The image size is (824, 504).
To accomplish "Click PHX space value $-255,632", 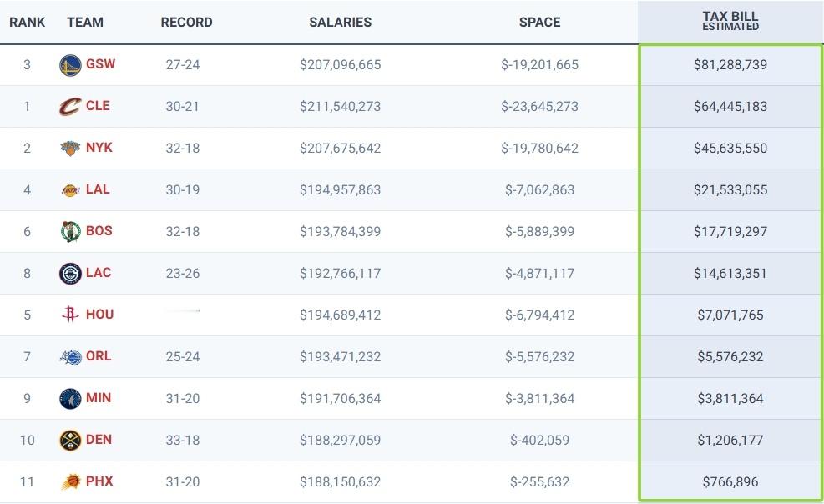I will coord(539,482).
